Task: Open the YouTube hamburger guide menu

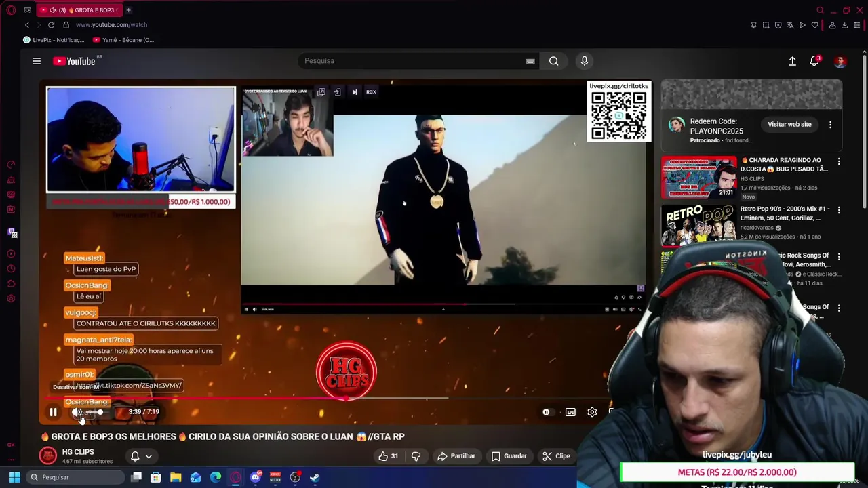Action: click(x=37, y=61)
